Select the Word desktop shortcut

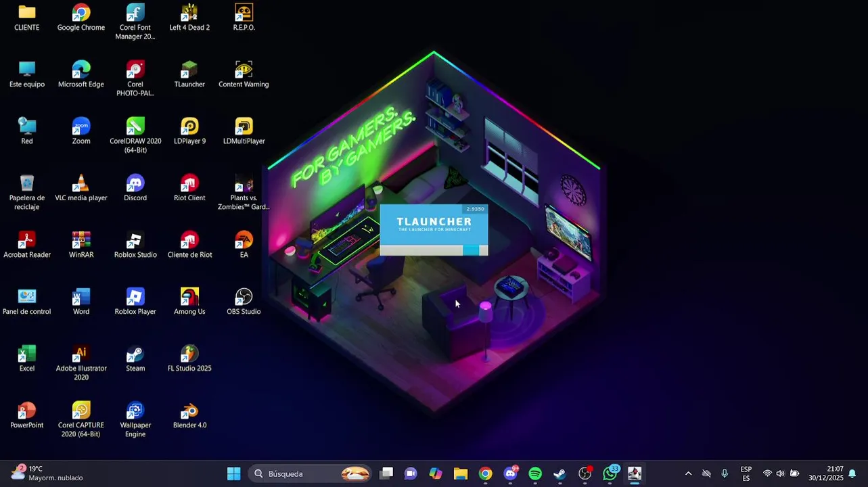point(81,302)
